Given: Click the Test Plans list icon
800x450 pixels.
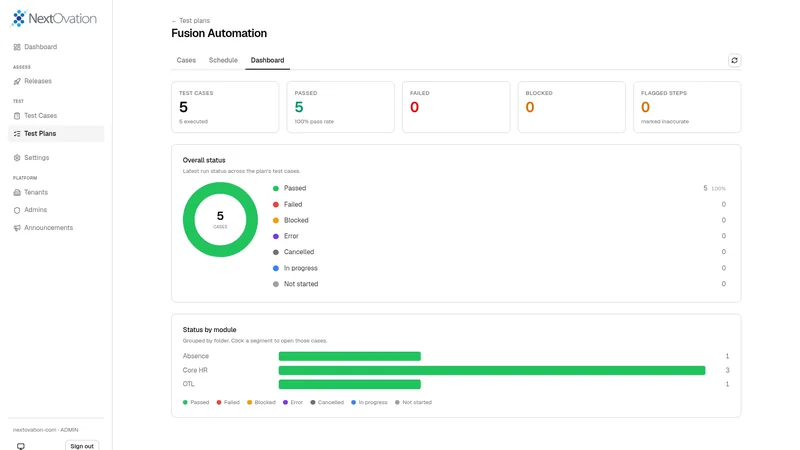Looking at the screenshot, I should click(x=17, y=134).
